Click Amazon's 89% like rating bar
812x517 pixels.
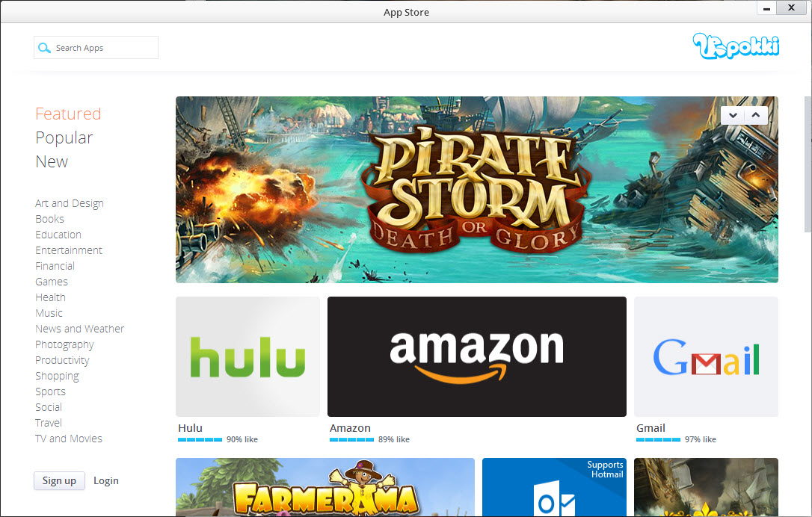[351, 439]
